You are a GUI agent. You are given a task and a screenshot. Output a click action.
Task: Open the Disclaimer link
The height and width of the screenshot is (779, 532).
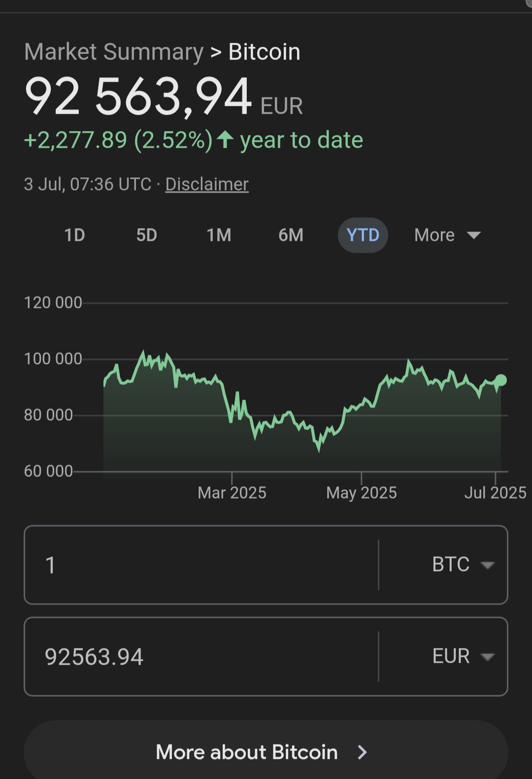coord(207,184)
